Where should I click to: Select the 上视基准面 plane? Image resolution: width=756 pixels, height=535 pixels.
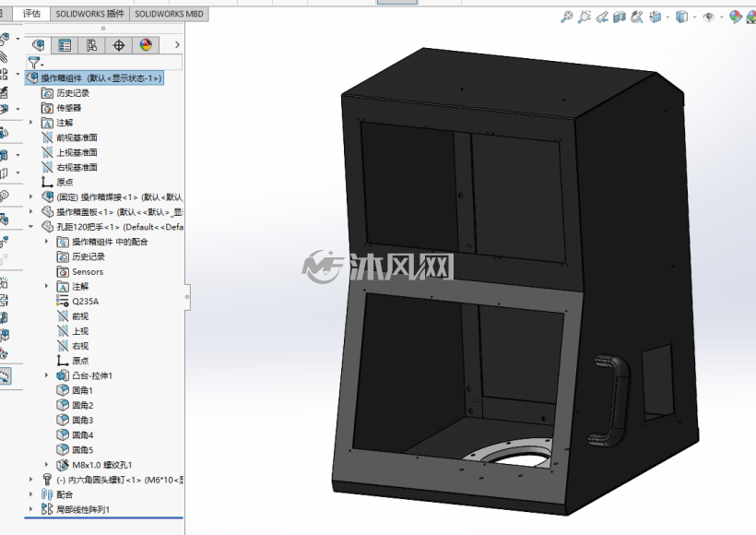70,152
